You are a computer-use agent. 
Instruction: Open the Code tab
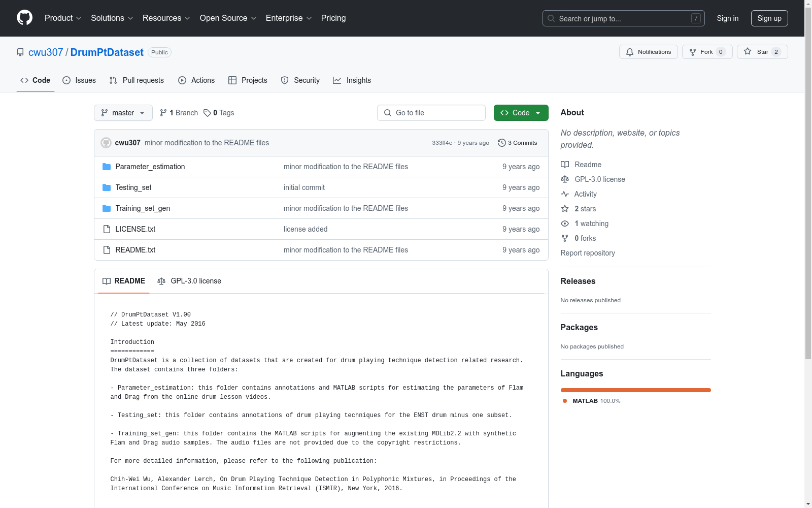pos(36,80)
